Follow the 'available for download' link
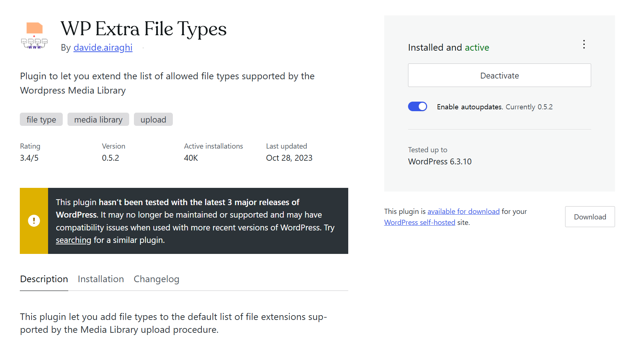This screenshot has height=346, width=644. (x=463, y=211)
